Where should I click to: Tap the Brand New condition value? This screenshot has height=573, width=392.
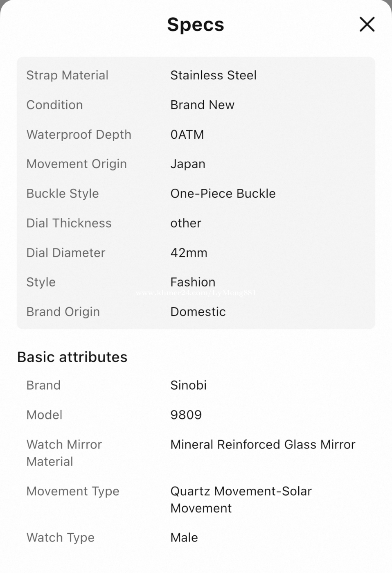pos(202,105)
